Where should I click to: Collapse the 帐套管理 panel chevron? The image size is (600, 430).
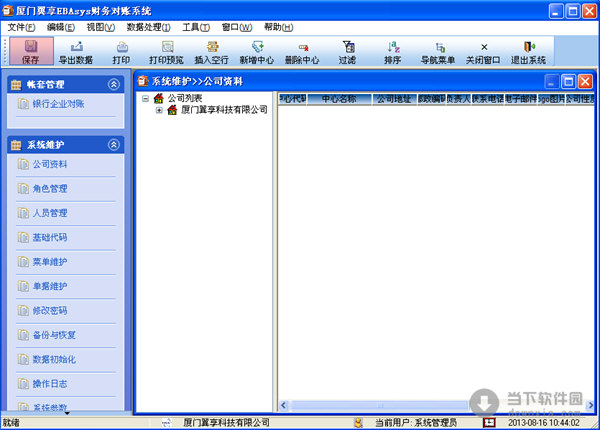[x=116, y=84]
